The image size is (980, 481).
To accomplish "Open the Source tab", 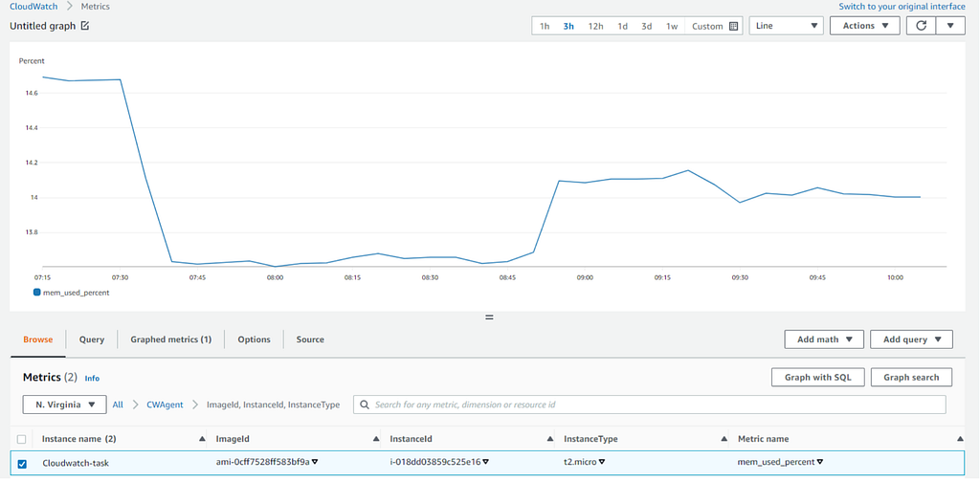I will coord(310,339).
